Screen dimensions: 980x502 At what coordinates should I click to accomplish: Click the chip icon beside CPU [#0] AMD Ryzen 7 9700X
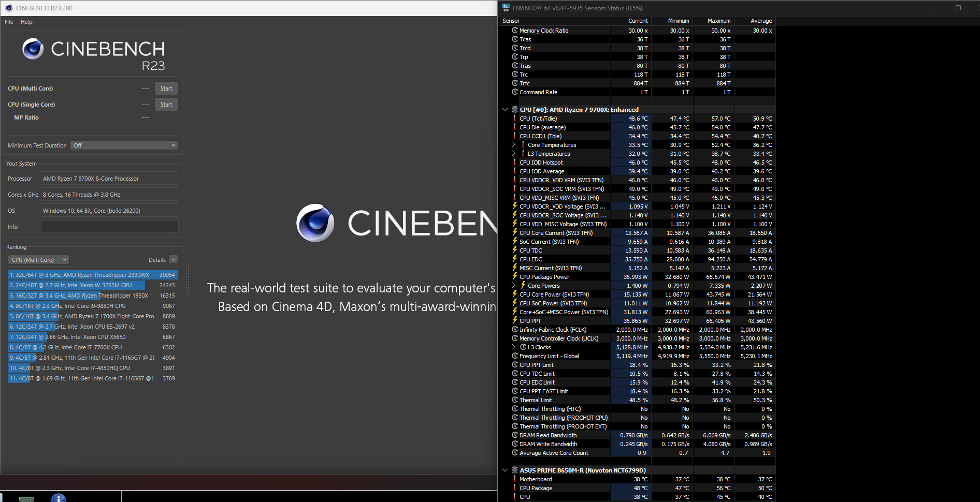click(x=515, y=109)
